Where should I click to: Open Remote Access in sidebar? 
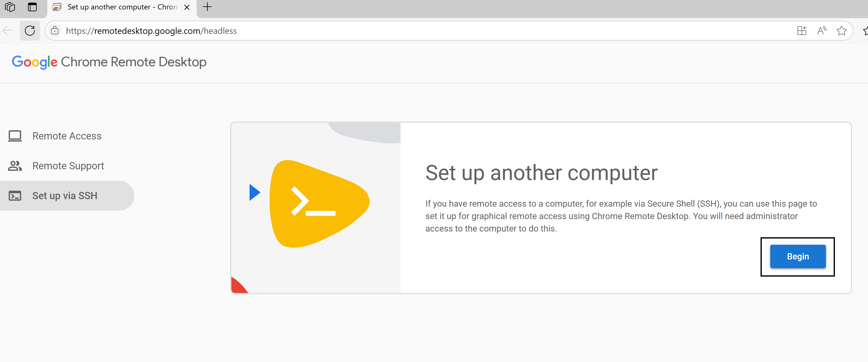[x=67, y=136]
